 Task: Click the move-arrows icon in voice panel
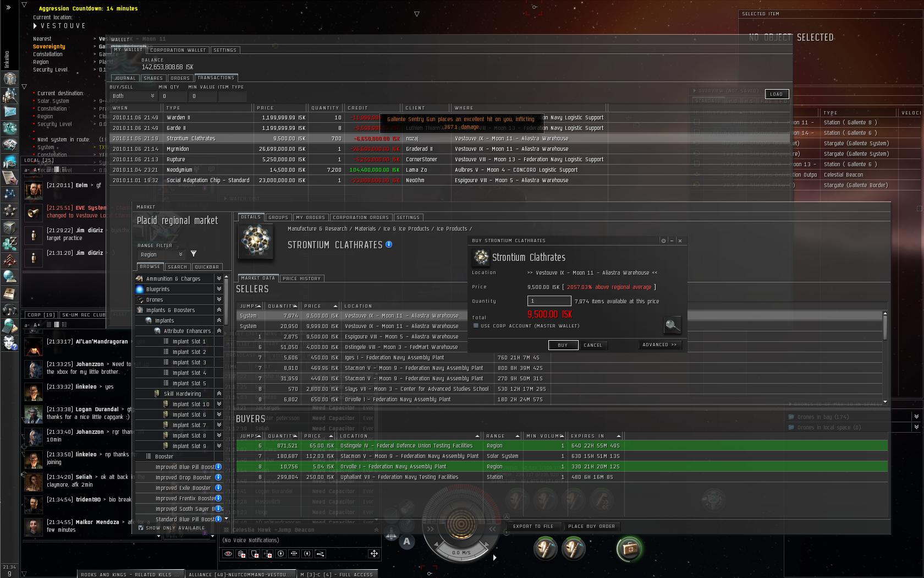(x=374, y=554)
